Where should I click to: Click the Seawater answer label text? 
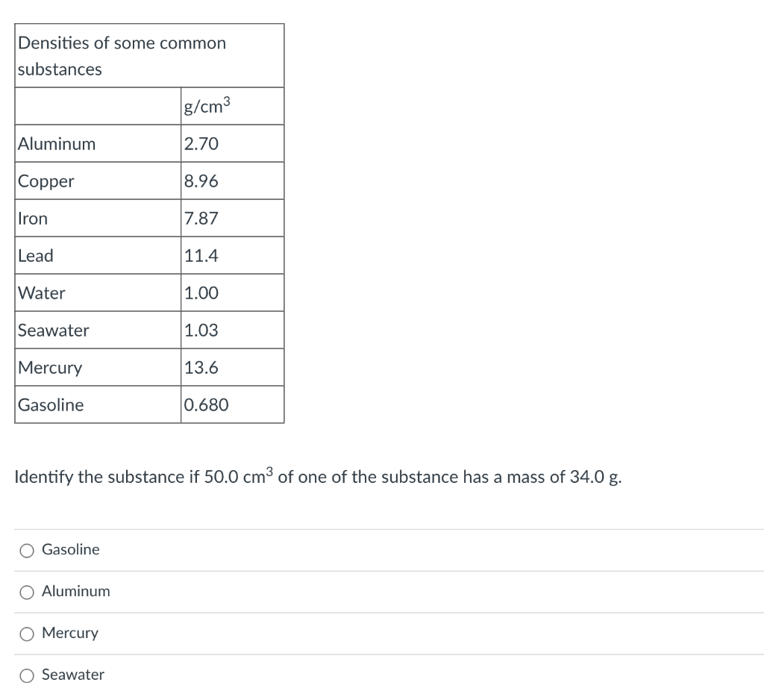point(73,675)
